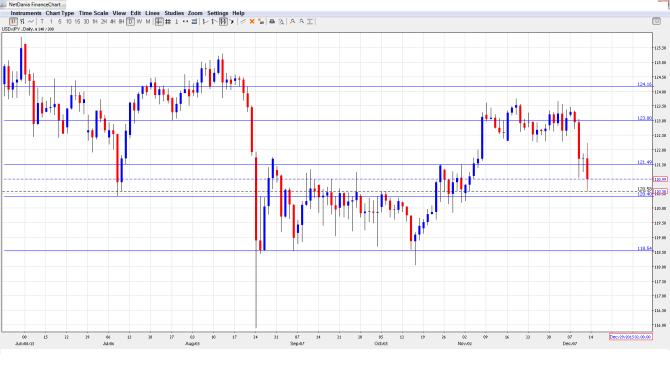This screenshot has width=670, height=377.
Task: Click the two-dots toolbar icon
Action: tap(185, 21)
